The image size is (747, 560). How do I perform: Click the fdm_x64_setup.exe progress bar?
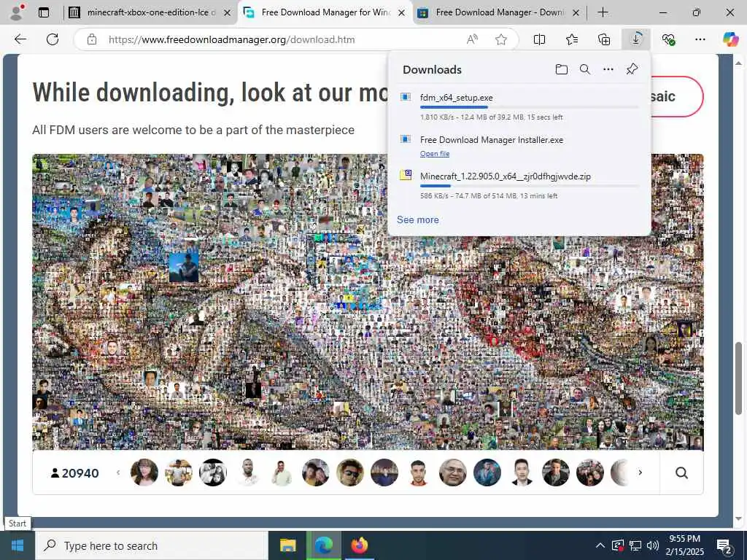529,107
